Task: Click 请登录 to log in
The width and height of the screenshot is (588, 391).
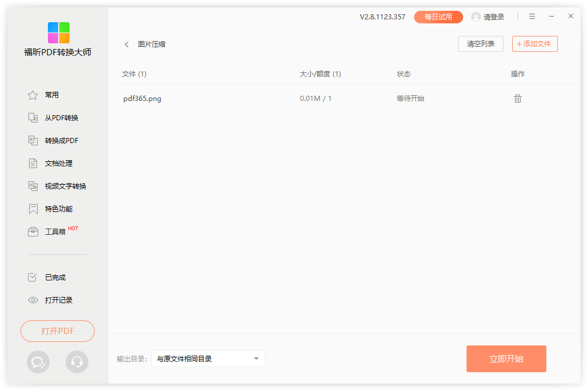Action: click(493, 17)
